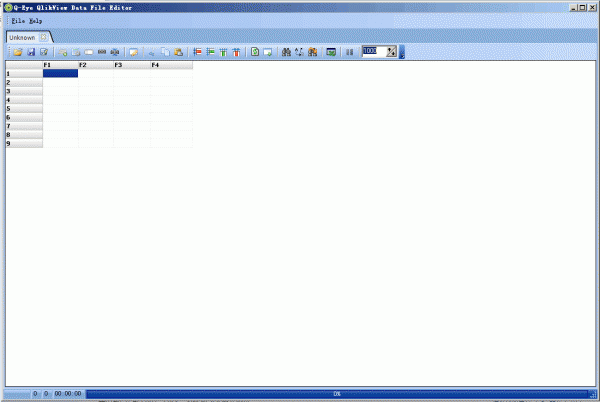
Task: Save the file using the floppy icon
Action: point(31,52)
